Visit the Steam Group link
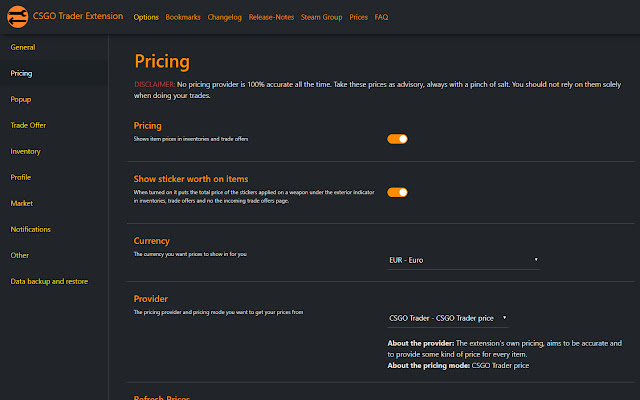Screen dimensions: 640x400 (322, 17)
